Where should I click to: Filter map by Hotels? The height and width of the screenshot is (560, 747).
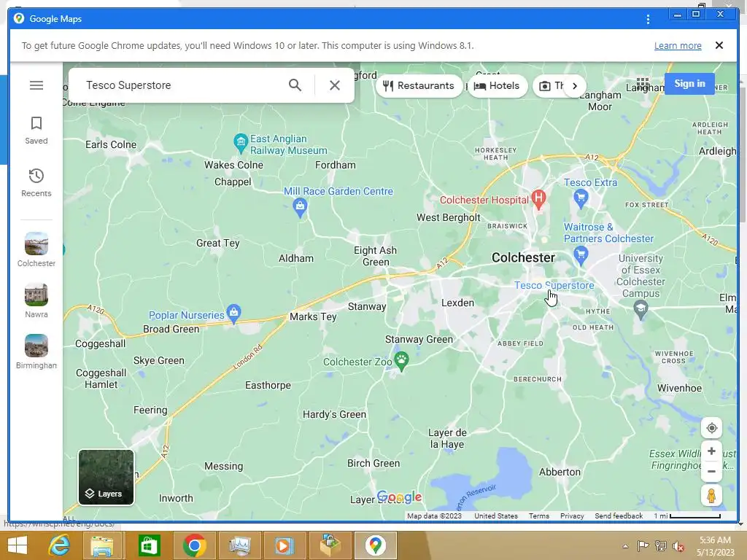coord(498,86)
